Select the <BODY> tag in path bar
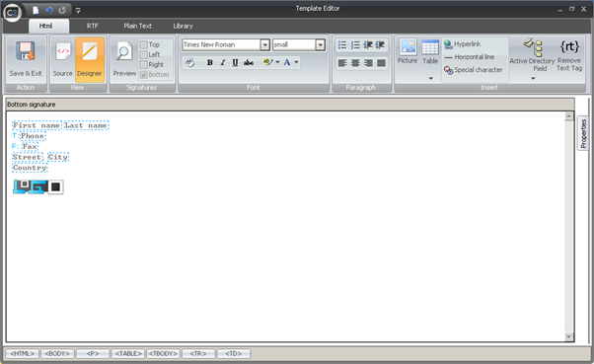594x364 pixels. click(x=57, y=354)
